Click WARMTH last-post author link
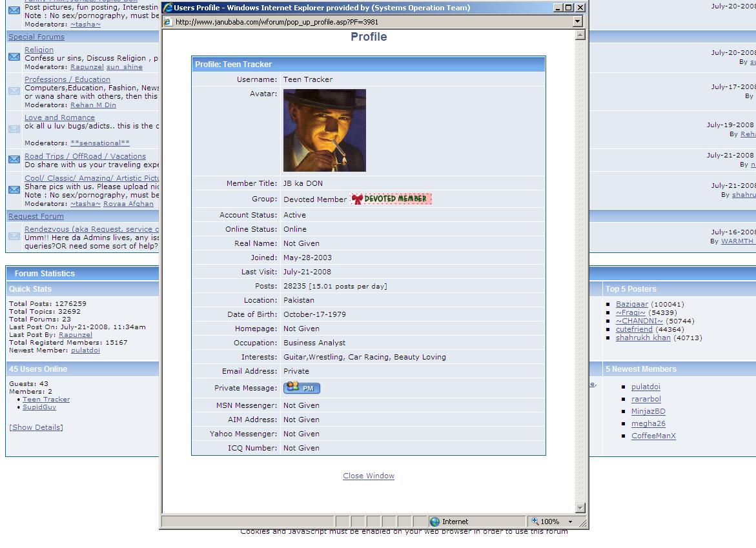Viewport: 756px width, 548px height. tap(738, 241)
